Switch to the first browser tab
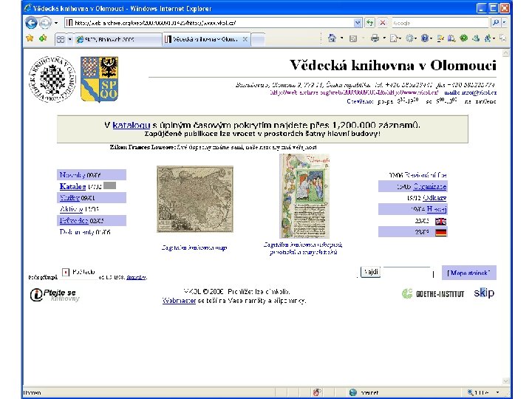The height and width of the screenshot is (399, 532). pos(117,39)
